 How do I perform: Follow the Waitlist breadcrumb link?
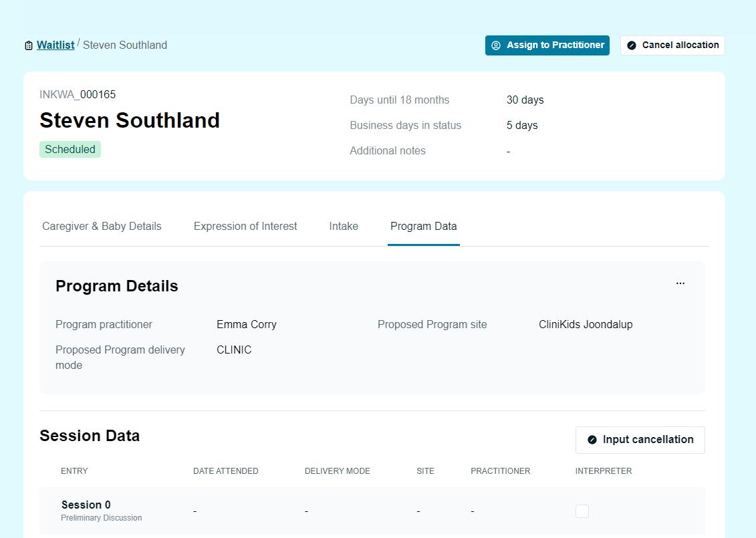tap(55, 45)
